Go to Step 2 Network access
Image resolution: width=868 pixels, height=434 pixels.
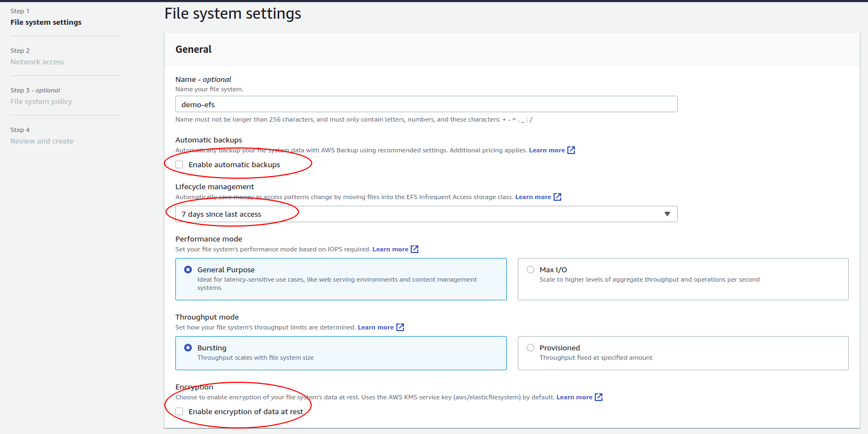(x=37, y=62)
